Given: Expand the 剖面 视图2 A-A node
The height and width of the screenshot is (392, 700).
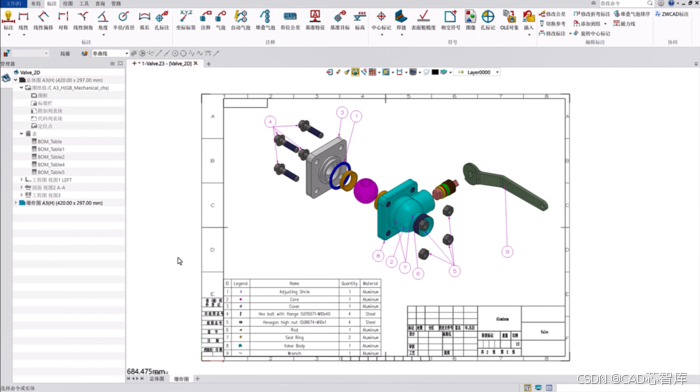Looking at the screenshot, I should pyautogui.click(x=21, y=188).
